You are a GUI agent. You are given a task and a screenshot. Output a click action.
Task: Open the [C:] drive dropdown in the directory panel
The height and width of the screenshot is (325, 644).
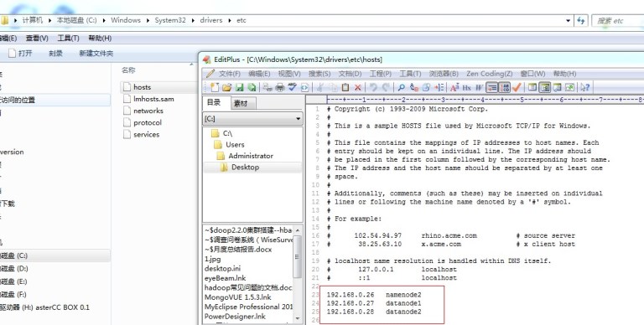pos(299,119)
